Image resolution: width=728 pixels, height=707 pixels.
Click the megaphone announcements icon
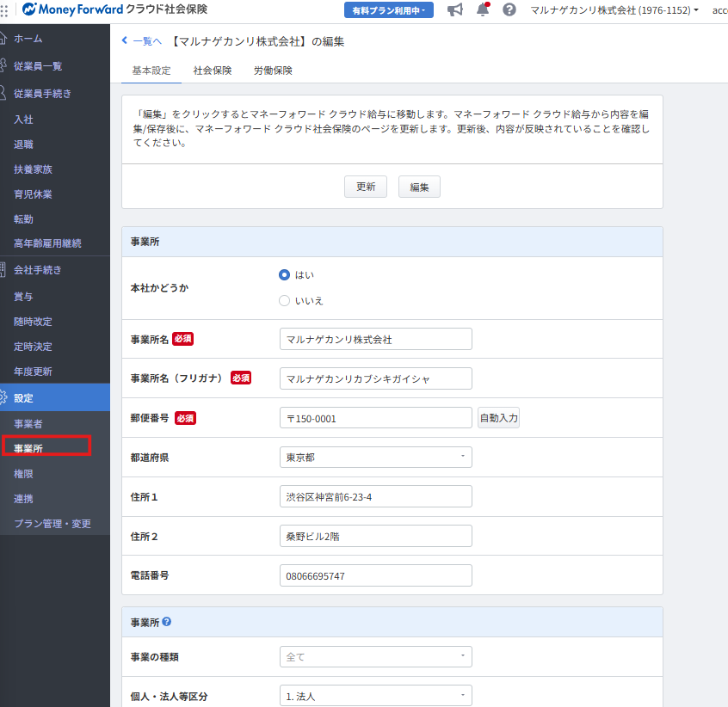point(455,10)
